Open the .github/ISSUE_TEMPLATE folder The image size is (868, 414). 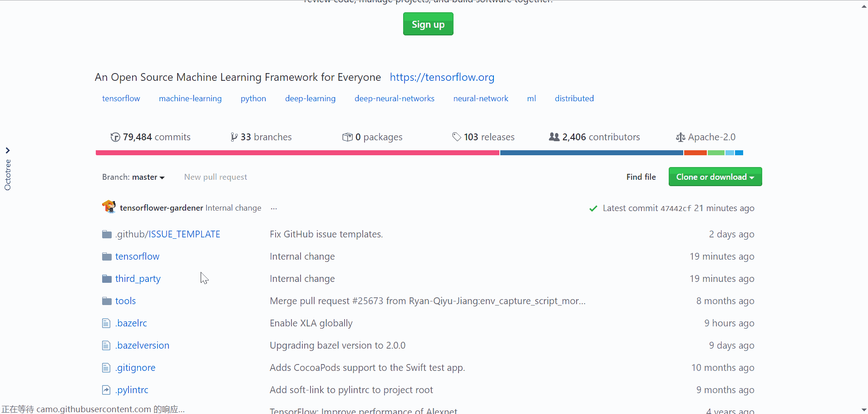point(168,234)
